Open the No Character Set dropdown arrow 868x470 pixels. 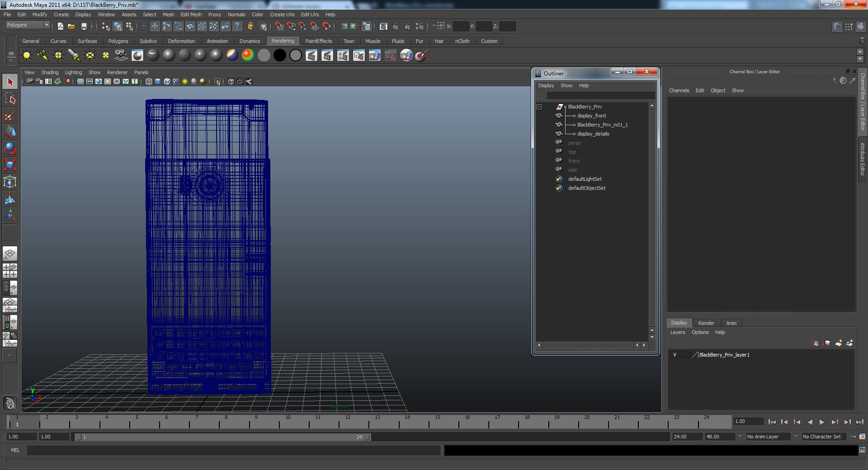796,437
